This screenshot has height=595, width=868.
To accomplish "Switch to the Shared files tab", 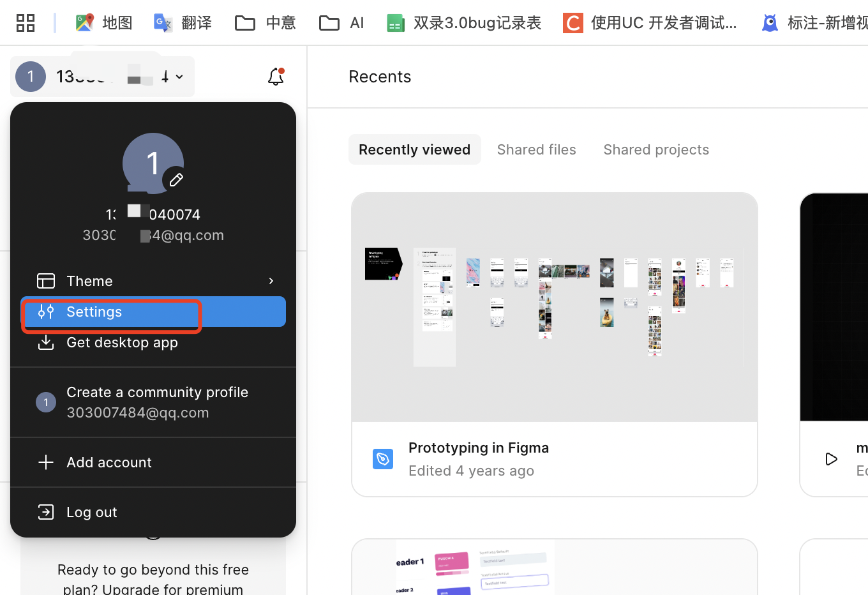I will coord(537,149).
